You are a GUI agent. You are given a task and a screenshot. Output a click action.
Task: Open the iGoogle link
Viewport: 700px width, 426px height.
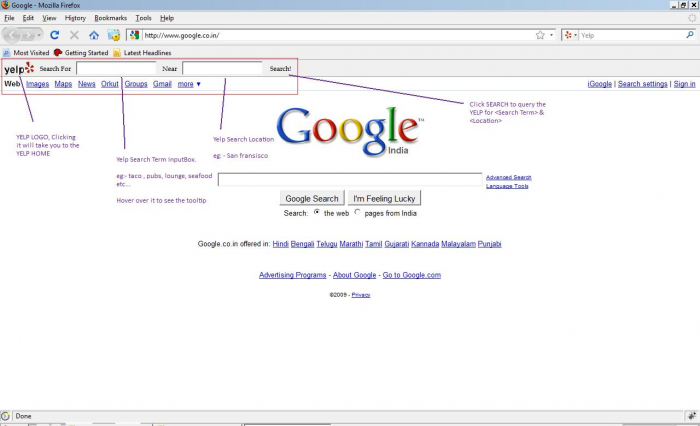coord(600,84)
